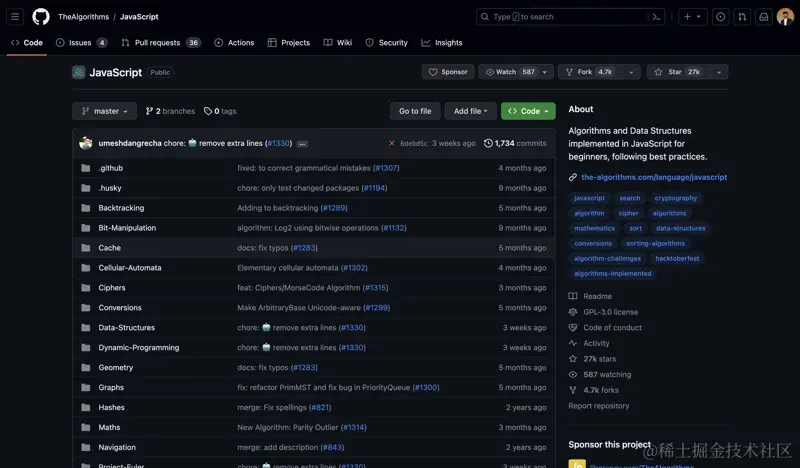Open the issues icon in header
The height and width of the screenshot is (468, 800).
tap(720, 17)
